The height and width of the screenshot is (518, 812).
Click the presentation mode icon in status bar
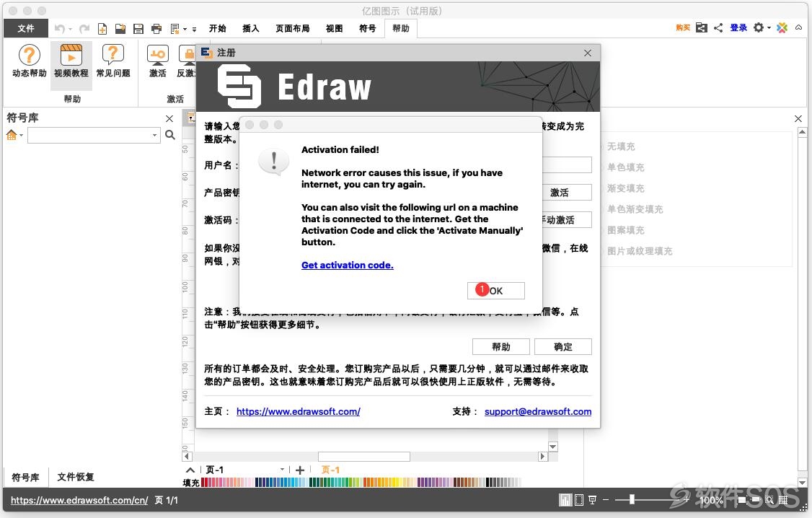pos(592,500)
